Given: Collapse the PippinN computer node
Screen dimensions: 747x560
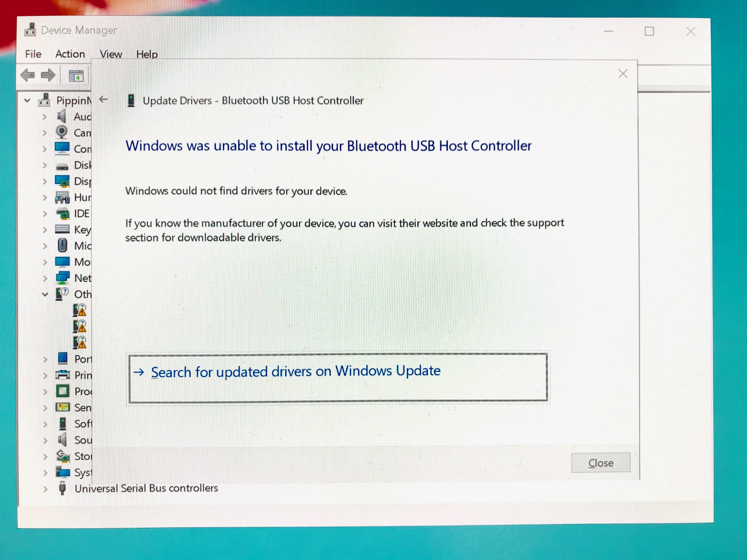Looking at the screenshot, I should tap(27, 100).
